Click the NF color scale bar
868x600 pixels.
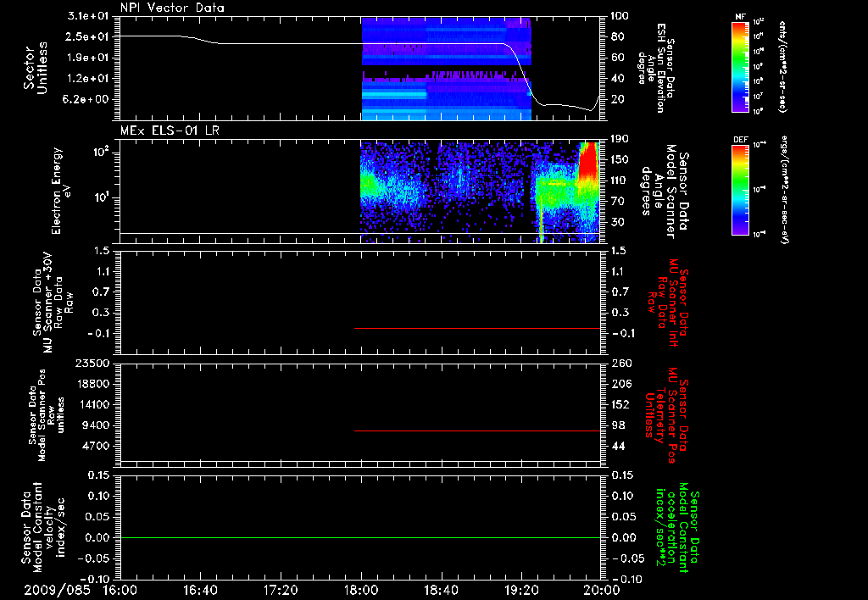741,67
